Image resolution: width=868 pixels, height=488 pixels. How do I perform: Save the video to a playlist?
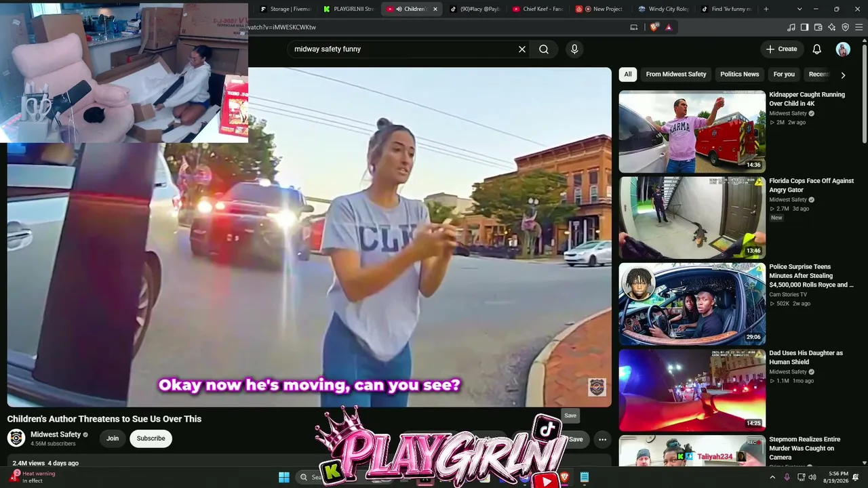click(x=576, y=439)
